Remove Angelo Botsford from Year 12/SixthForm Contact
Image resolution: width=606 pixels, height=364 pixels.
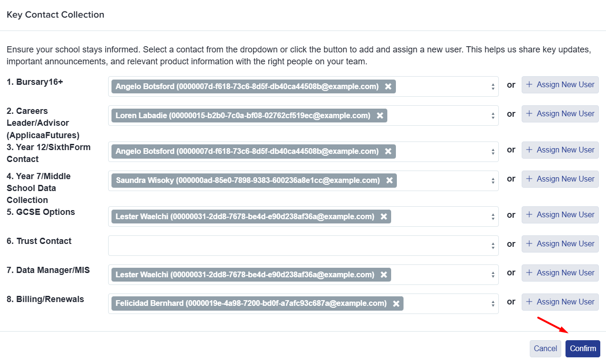(388, 152)
